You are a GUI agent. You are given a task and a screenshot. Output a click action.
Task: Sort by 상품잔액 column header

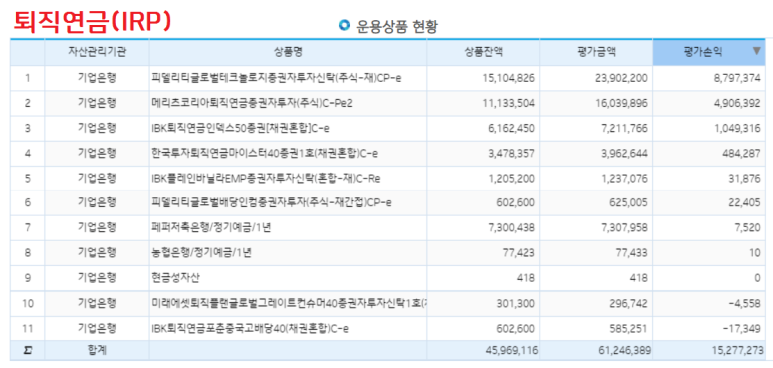[483, 52]
